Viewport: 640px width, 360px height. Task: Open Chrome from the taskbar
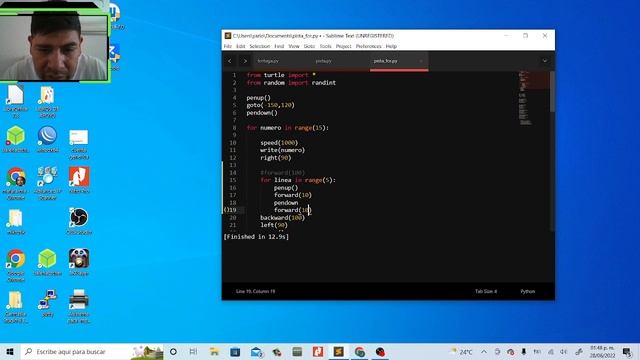point(359,352)
